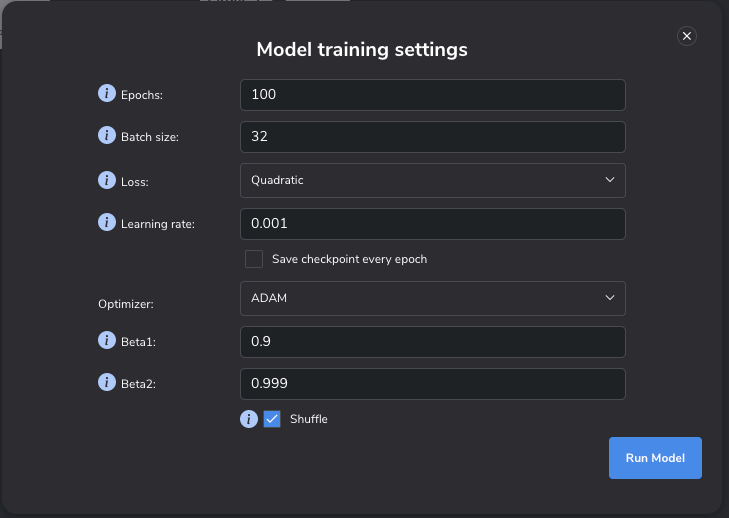The height and width of the screenshot is (518, 729).
Task: Open the Optimizer dropdown showing ADAM
Action: pyautogui.click(x=432, y=299)
